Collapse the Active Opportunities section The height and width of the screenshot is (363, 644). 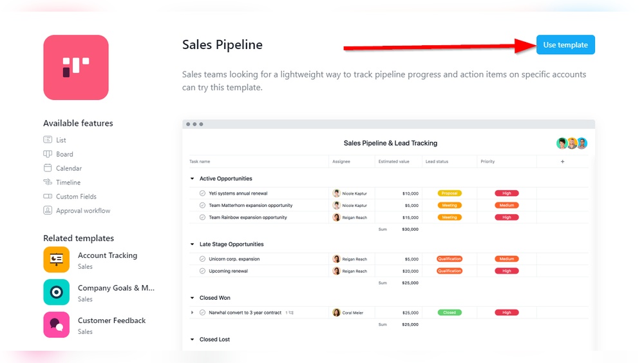pyautogui.click(x=192, y=179)
